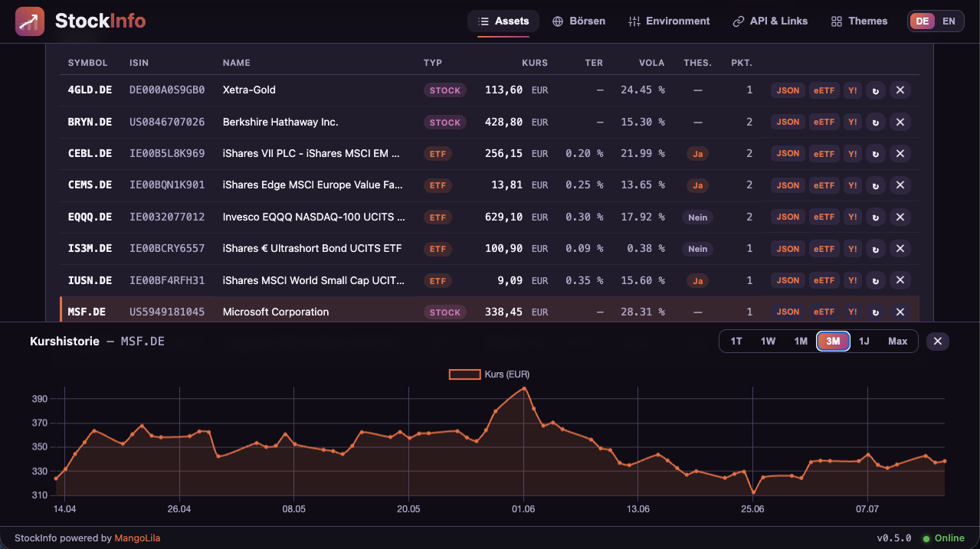The width and height of the screenshot is (980, 549).
Task: Sort by SYMBOL column header
Action: coord(87,63)
